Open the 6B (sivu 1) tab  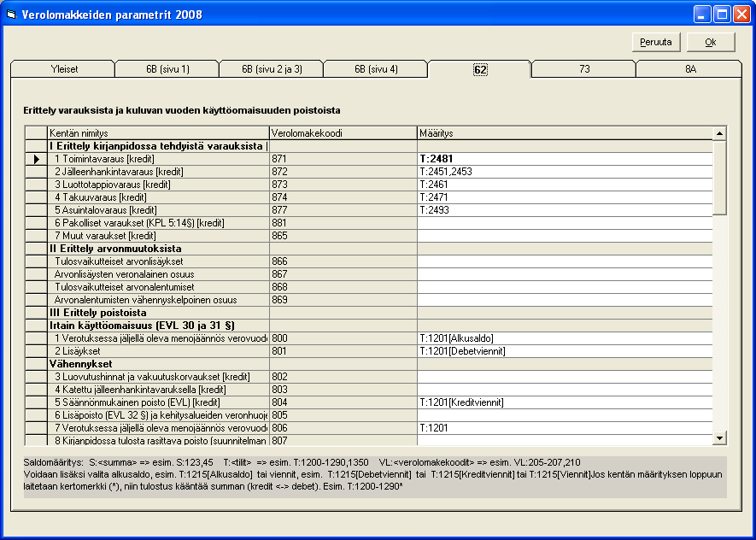167,69
